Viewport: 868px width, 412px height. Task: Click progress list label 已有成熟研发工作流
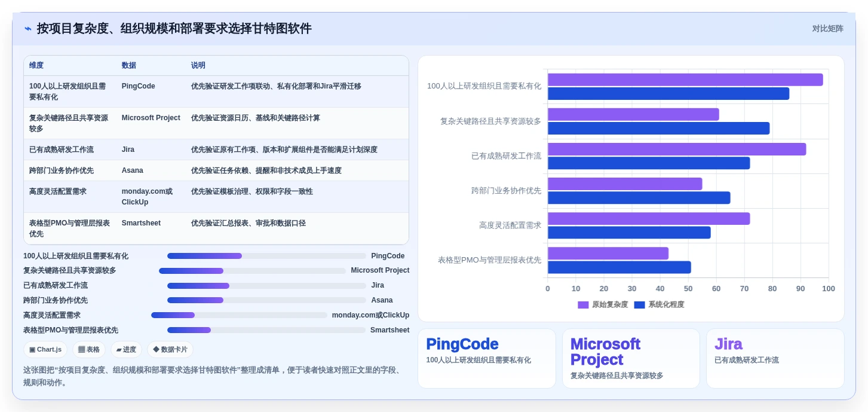tap(56, 285)
